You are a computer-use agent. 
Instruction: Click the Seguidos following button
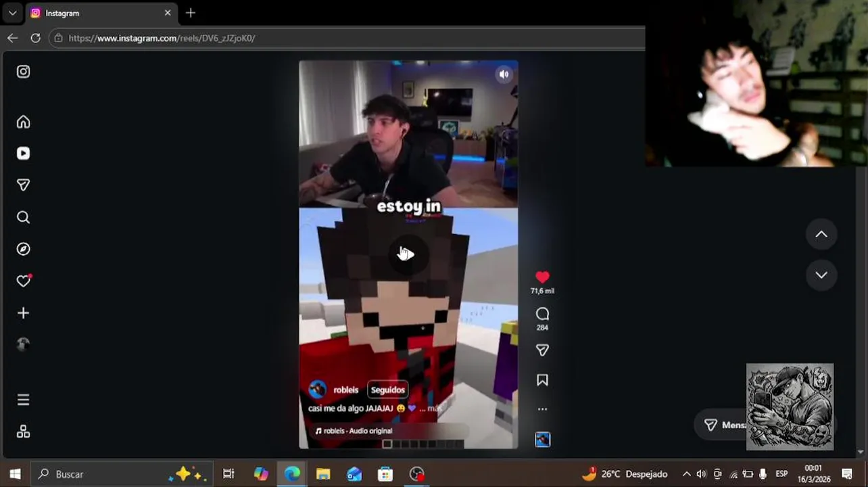coord(387,390)
